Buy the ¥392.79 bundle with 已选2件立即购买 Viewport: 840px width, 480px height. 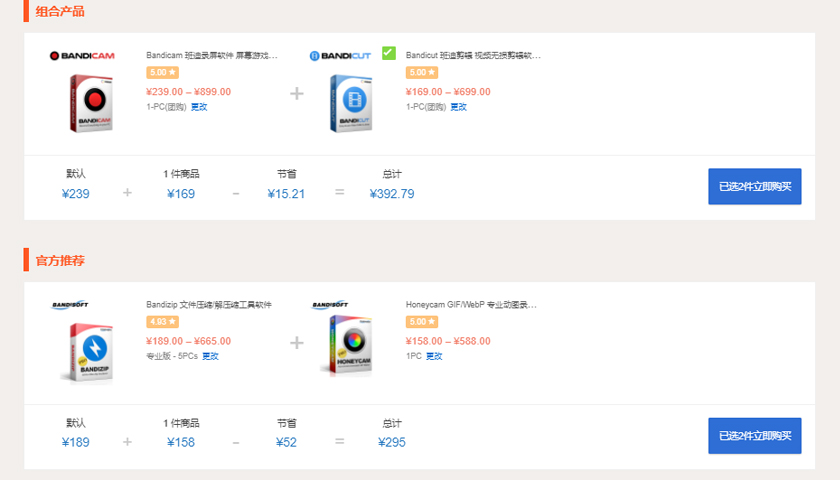click(754, 186)
